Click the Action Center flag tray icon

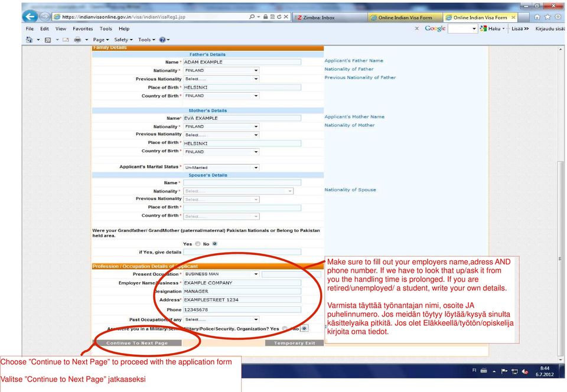[x=504, y=371]
